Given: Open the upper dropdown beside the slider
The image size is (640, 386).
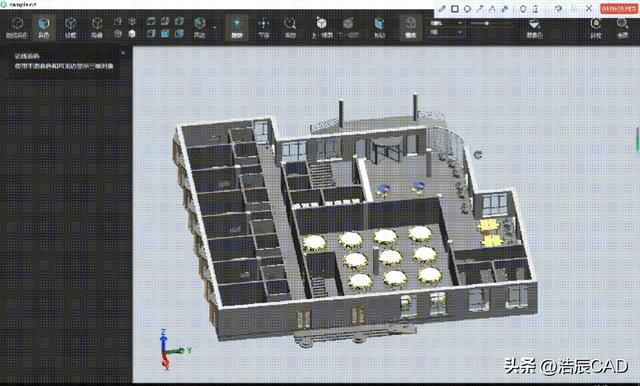Looking at the screenshot, I should point(446,23).
